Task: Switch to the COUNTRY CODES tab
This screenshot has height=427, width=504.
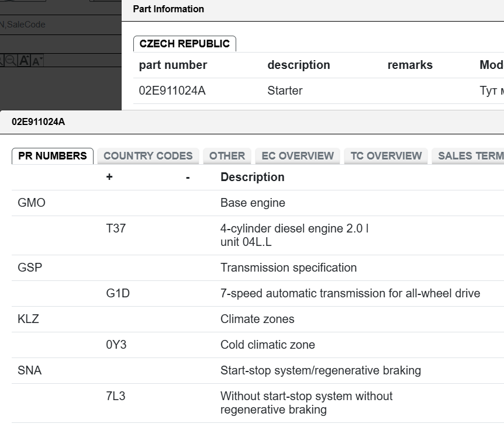Action: (x=148, y=156)
